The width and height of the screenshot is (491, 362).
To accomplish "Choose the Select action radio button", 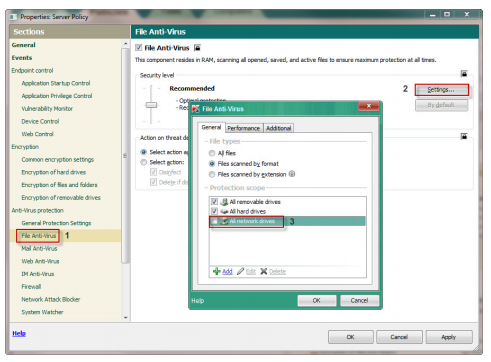I will pos(144,162).
